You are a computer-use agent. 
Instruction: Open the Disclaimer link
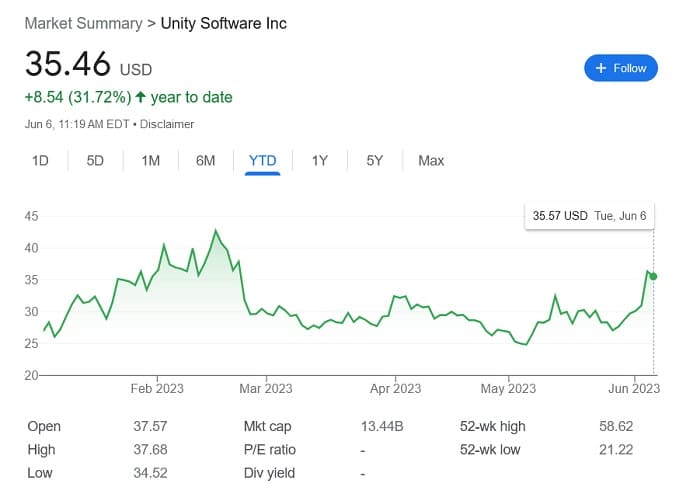point(167,124)
